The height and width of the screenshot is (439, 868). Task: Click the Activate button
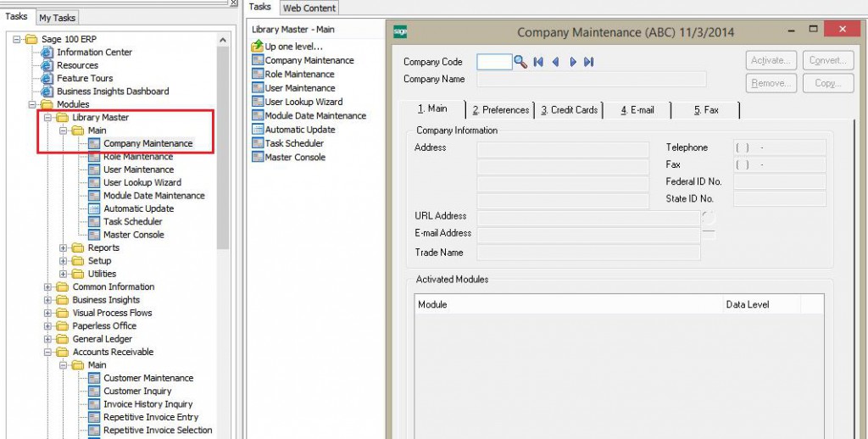click(771, 61)
